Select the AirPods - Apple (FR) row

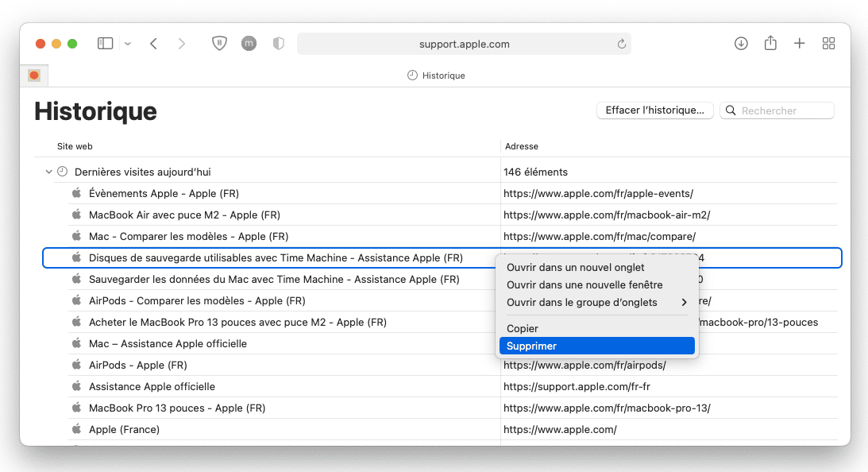(x=442, y=365)
